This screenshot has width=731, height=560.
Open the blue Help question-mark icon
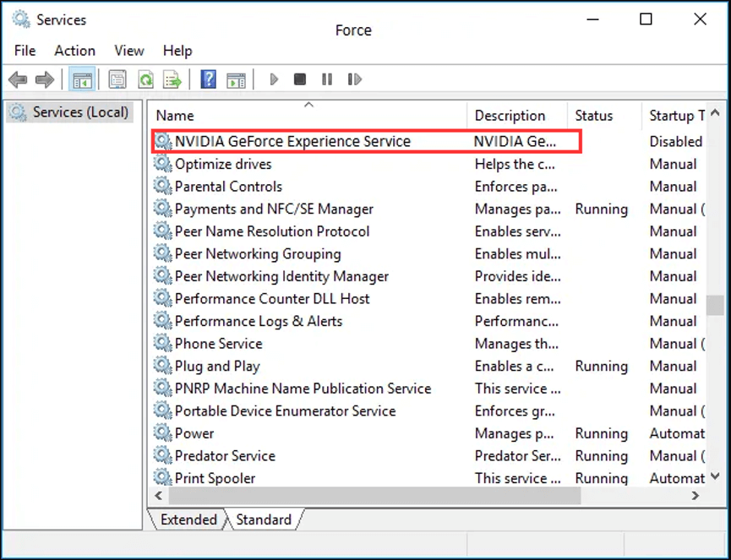coord(209,79)
